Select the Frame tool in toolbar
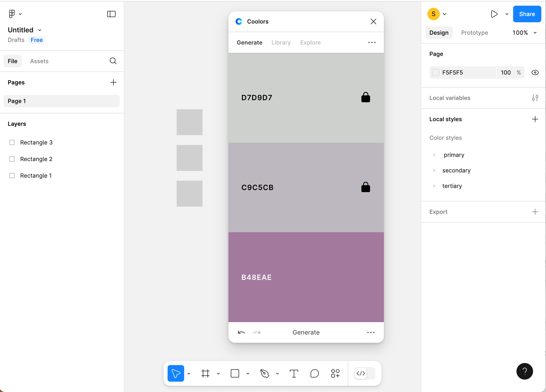Screen dimensions: 546x392 click(205, 373)
